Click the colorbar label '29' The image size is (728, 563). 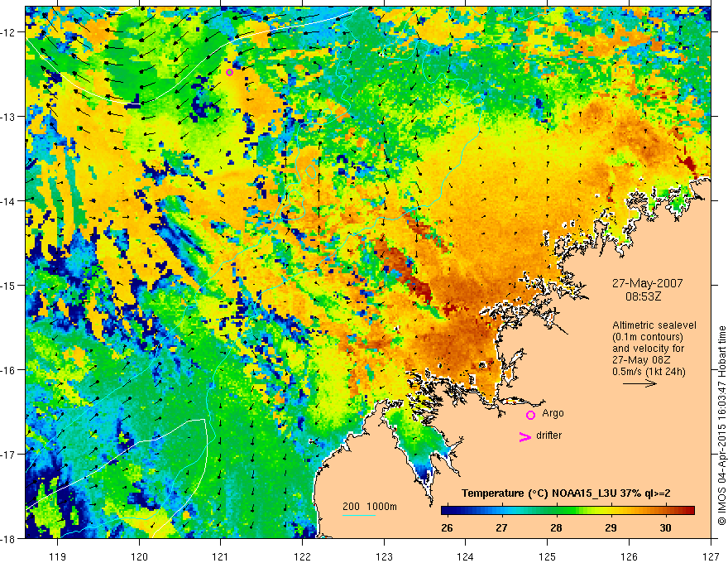pyautogui.click(x=611, y=527)
